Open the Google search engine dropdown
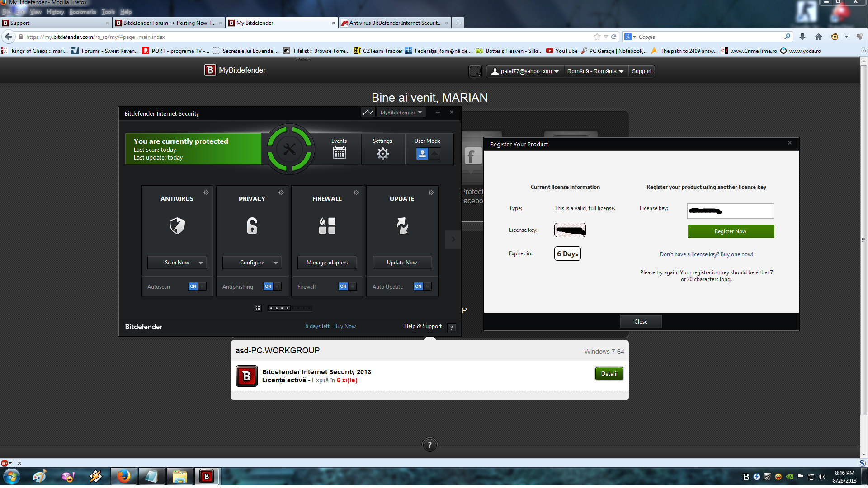 (x=630, y=37)
